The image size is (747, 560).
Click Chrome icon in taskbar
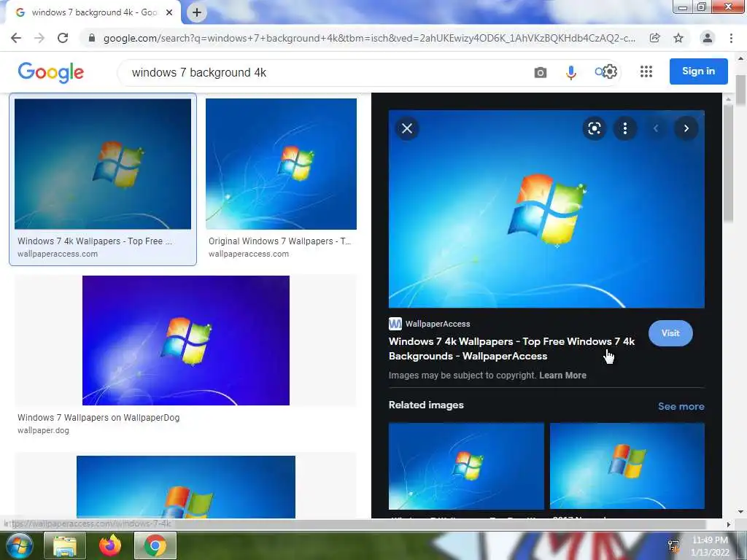pos(155,545)
